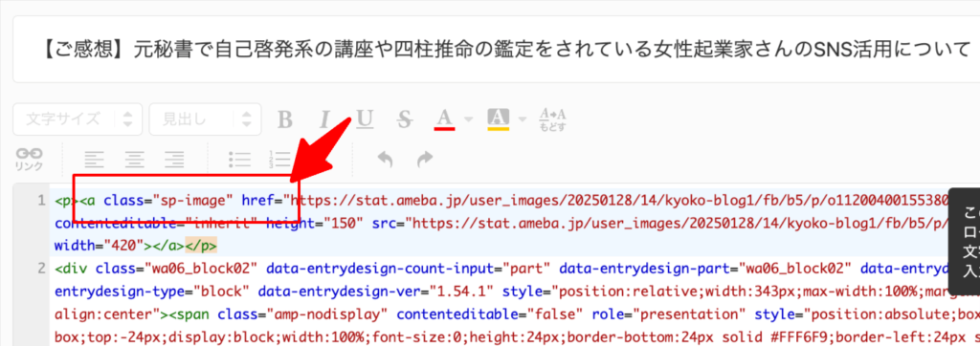Image resolution: width=980 pixels, height=346 pixels.
Task: Insert a numbered list
Action: click(x=279, y=160)
